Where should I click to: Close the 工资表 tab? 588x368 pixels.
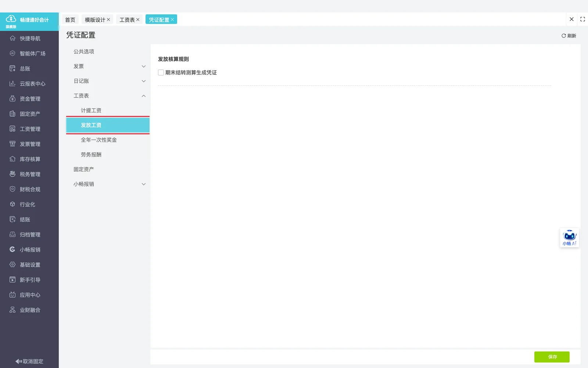[138, 20]
